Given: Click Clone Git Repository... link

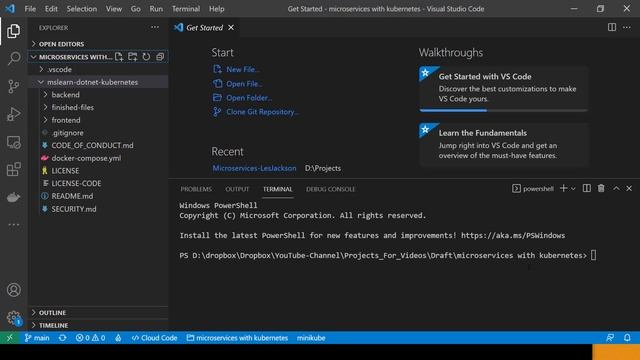Looking at the screenshot, I should [262, 111].
